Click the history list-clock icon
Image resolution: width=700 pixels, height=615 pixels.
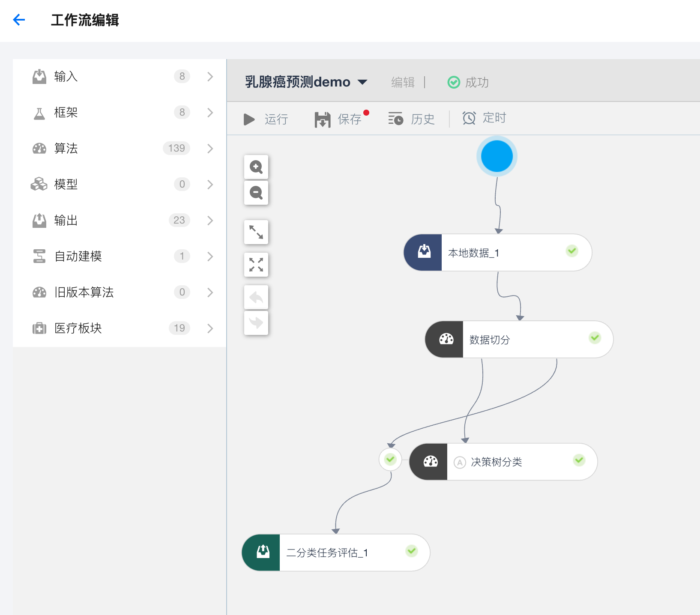point(395,118)
